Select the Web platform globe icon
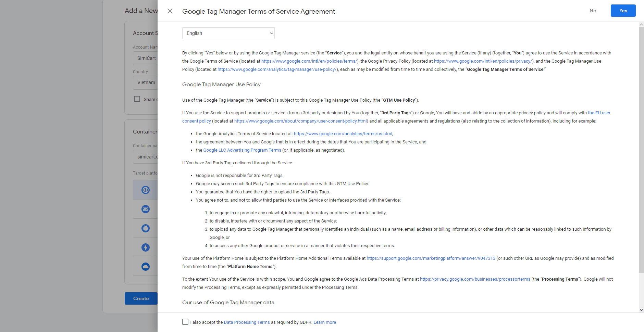Image resolution: width=644 pixels, height=332 pixels. 146,190
